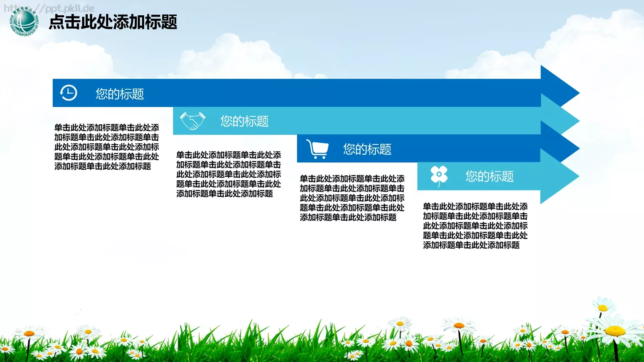The width and height of the screenshot is (644, 362).
Task: Select the text paragraph under the handshake arrow
Action: [x=229, y=174]
